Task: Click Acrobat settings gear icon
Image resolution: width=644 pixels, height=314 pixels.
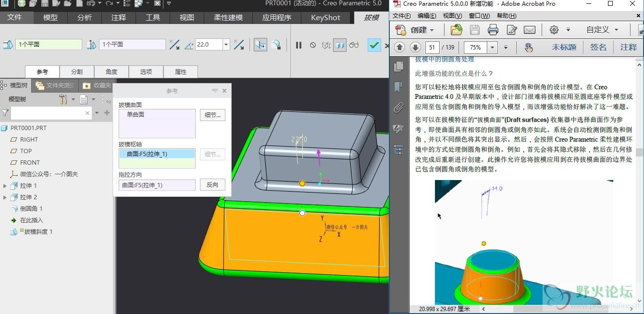Action: 554,30
